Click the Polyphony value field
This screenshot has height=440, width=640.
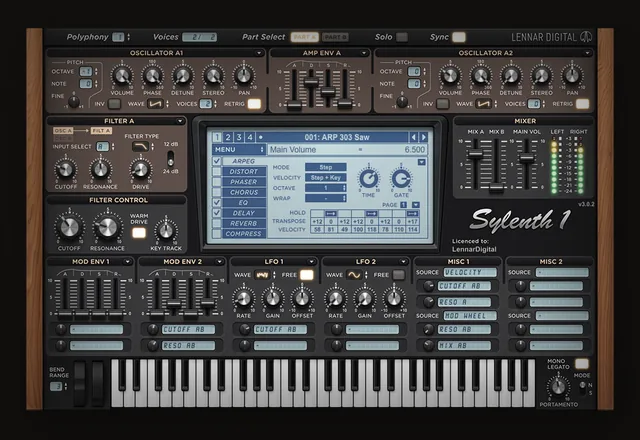tap(118, 37)
